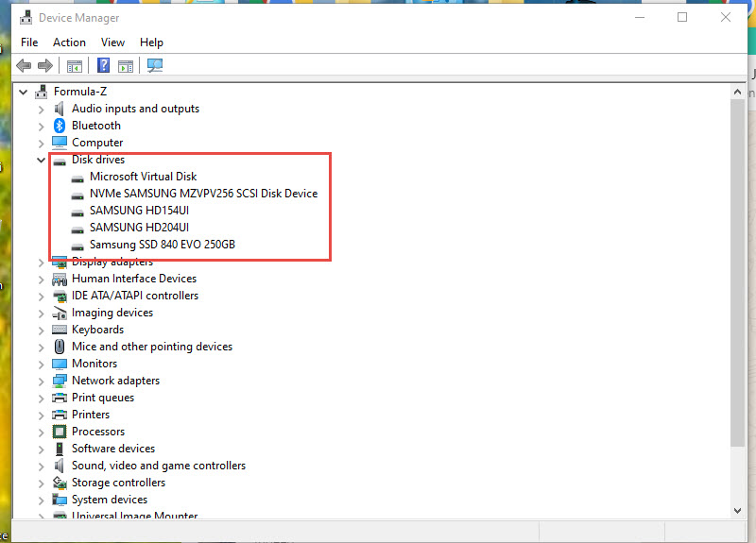This screenshot has height=543, width=756.
Task: Click the Device Manager title bar icon
Action: pos(26,18)
